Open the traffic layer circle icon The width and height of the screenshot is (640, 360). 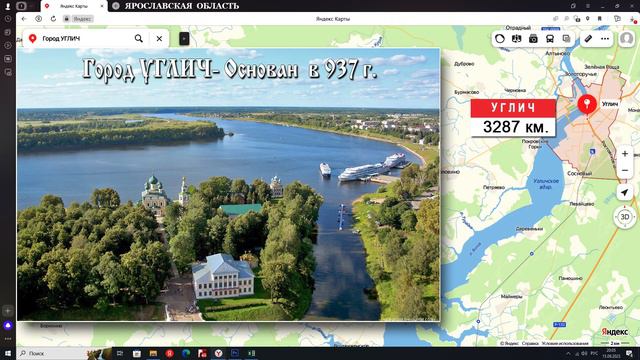pos(500,39)
